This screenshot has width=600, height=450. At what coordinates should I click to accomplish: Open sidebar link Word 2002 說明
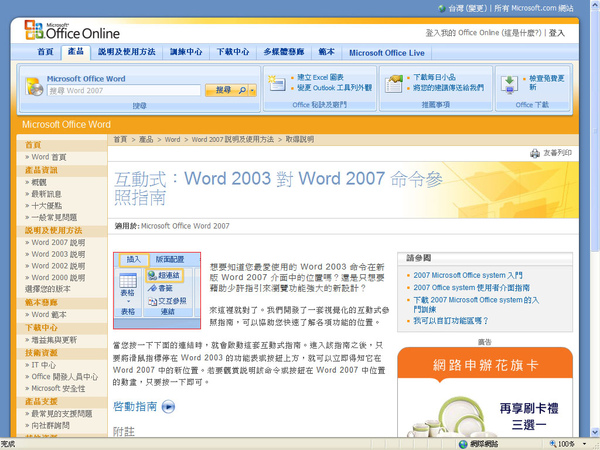[58, 266]
